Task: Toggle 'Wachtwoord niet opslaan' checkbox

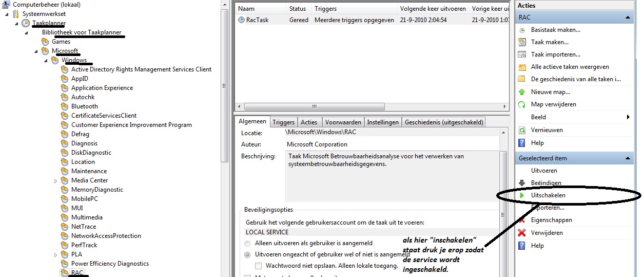Action: coord(259,266)
